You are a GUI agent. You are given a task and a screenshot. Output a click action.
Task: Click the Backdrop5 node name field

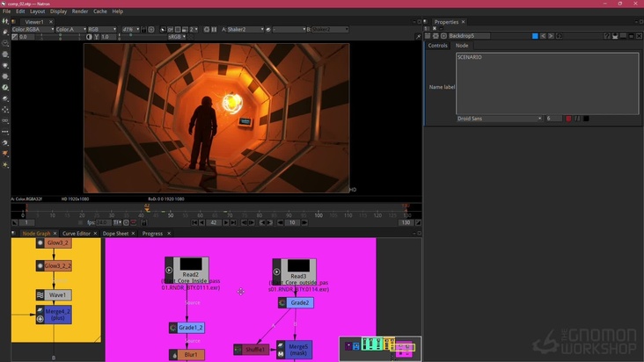pyautogui.click(x=470, y=36)
